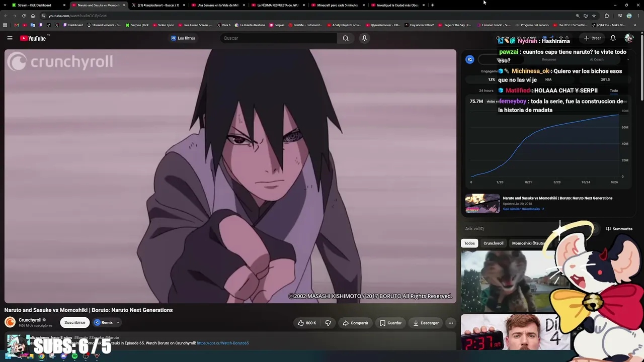
Task: Share the video with Compartir
Action: (355, 323)
